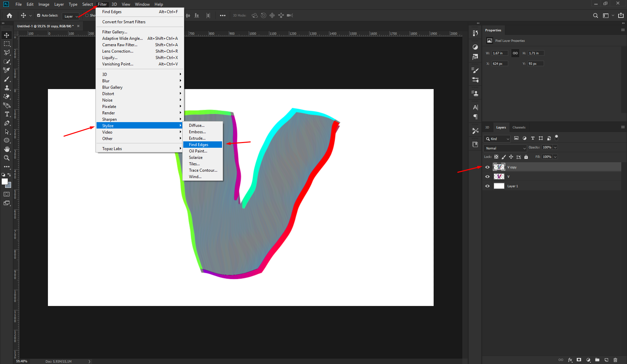
Task: Open the Search icon at top right
Action: 596,16
